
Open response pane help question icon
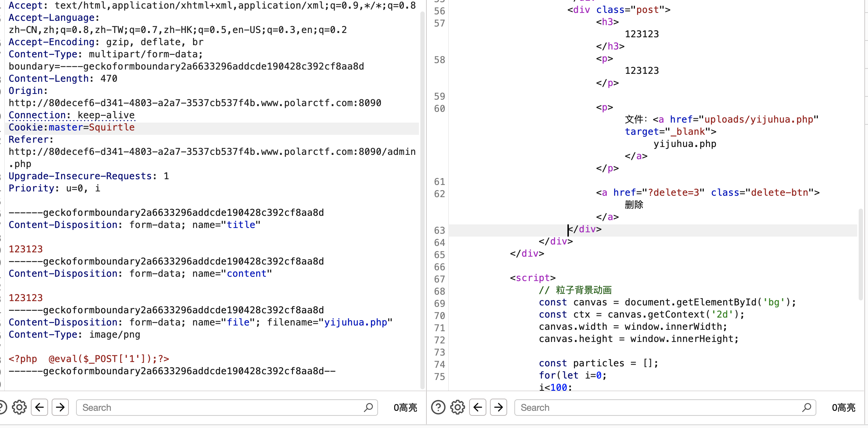[438, 408]
